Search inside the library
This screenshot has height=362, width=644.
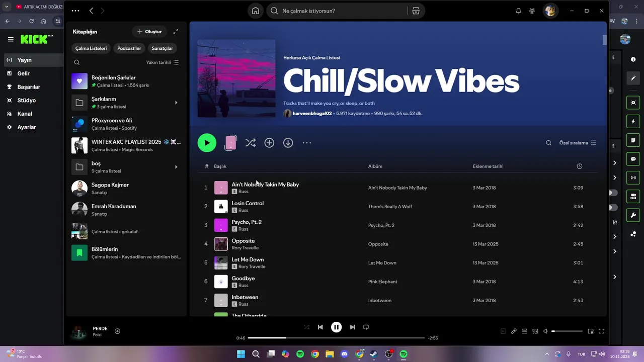point(77,62)
